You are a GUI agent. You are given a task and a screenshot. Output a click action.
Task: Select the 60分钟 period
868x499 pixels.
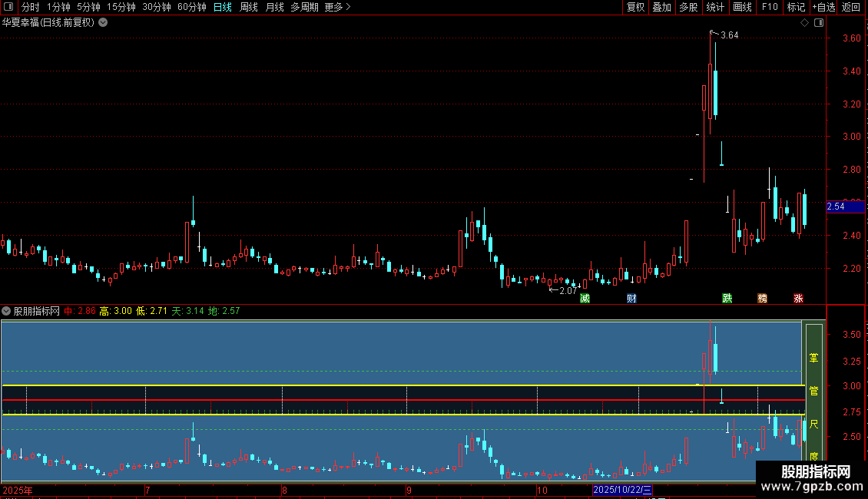click(x=192, y=7)
